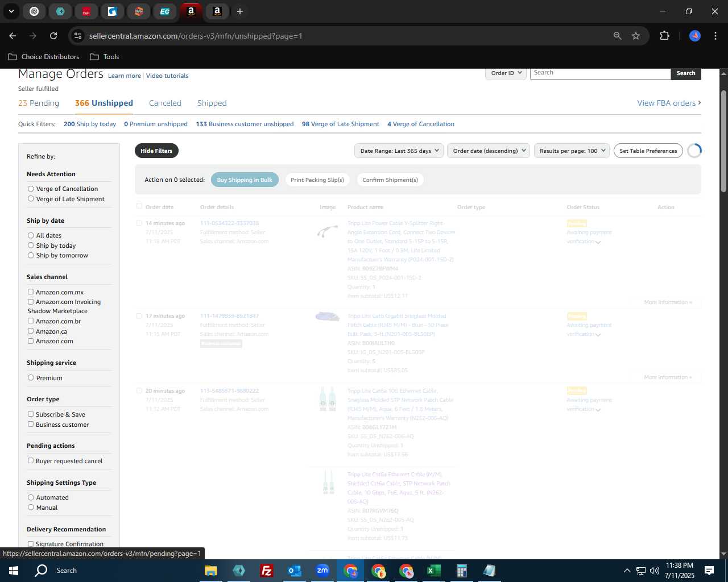The image size is (728, 582).
Task: Open Outlook from the taskbar
Action: click(295, 571)
